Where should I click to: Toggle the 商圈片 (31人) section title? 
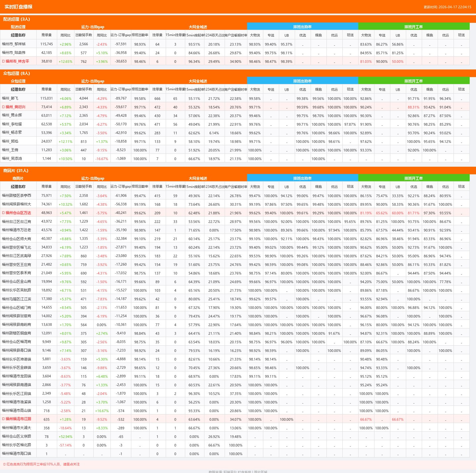click(x=16, y=171)
